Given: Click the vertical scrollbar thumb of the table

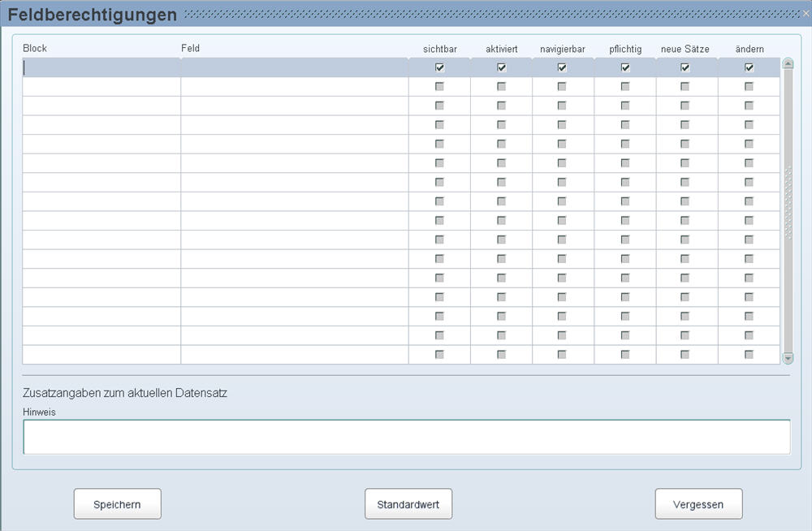Looking at the screenshot, I should 787,203.
